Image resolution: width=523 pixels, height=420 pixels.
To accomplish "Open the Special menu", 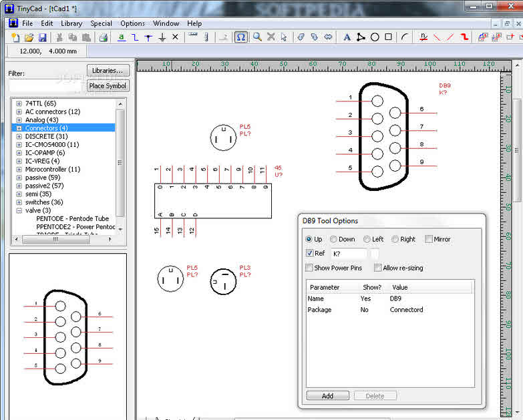I will 101,23.
